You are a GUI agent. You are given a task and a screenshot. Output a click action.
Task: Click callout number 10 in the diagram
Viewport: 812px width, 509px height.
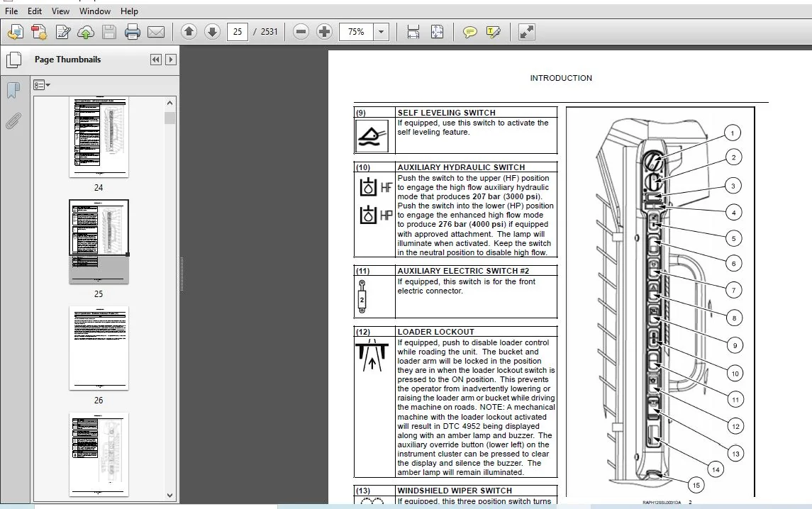click(x=735, y=374)
